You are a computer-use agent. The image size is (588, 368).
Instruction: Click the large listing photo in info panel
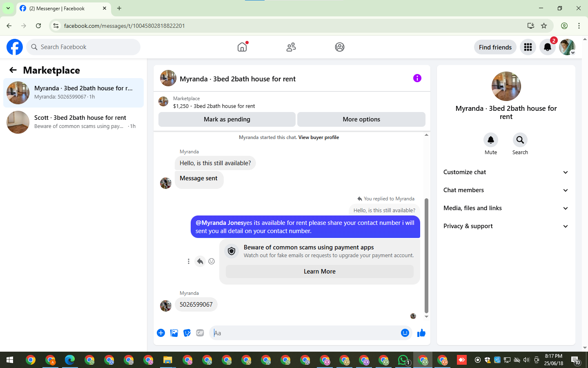pos(506,86)
